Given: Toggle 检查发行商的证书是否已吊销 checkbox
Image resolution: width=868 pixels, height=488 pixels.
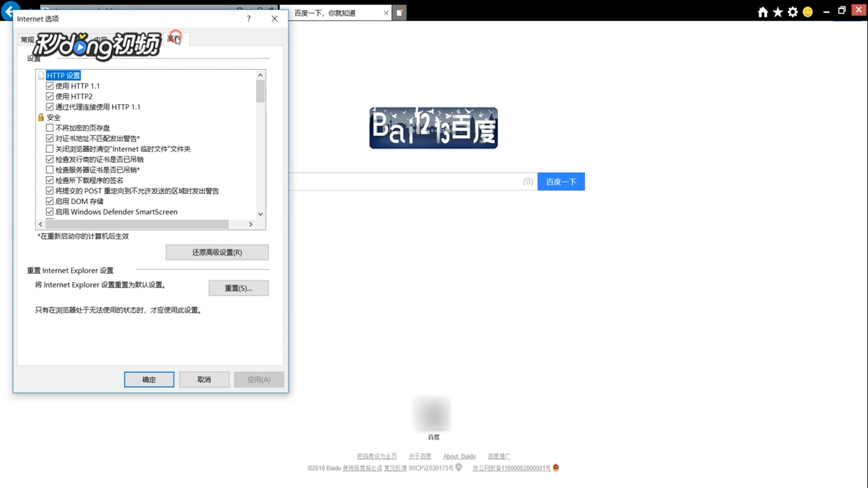Looking at the screenshot, I should coord(50,159).
